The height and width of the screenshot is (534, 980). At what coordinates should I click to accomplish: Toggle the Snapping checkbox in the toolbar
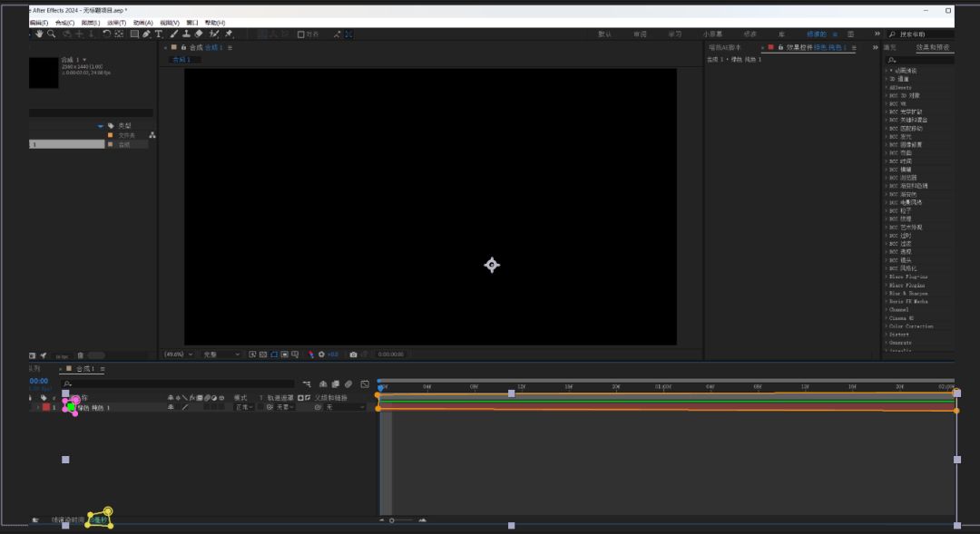tap(301, 34)
